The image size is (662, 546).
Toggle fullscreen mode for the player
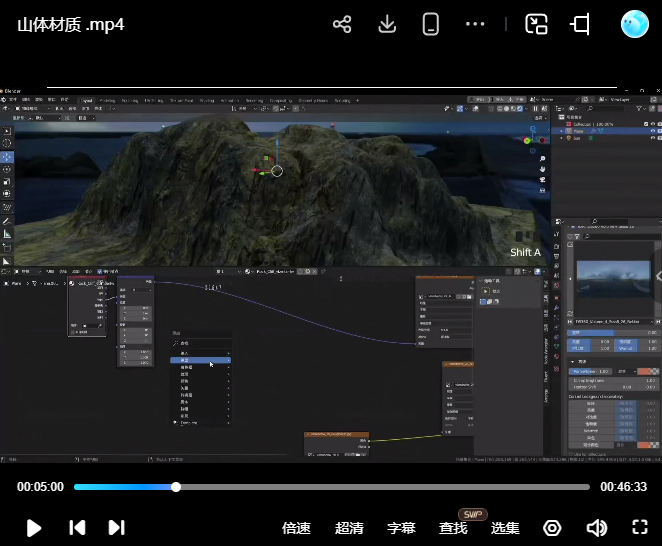tap(640, 528)
